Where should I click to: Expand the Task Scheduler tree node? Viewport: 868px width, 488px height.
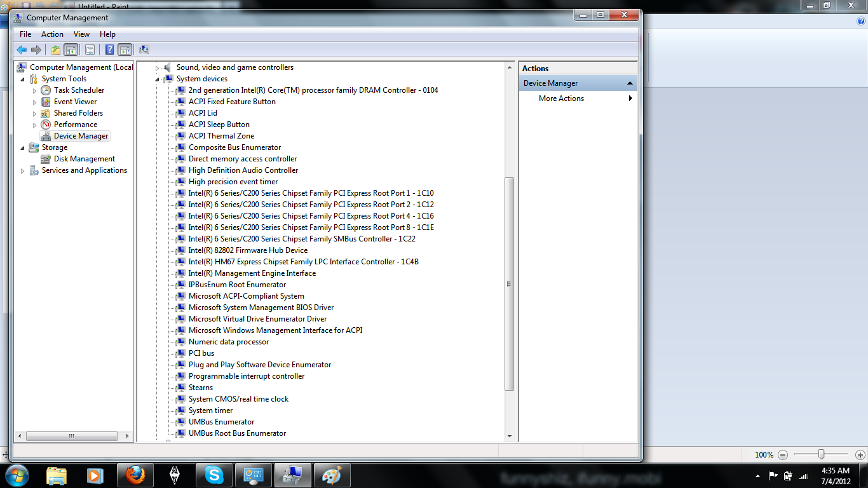[35, 91]
